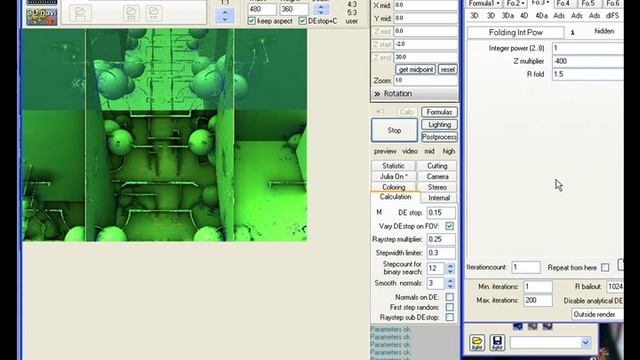Click Raystep multiplier field

pos(441,240)
